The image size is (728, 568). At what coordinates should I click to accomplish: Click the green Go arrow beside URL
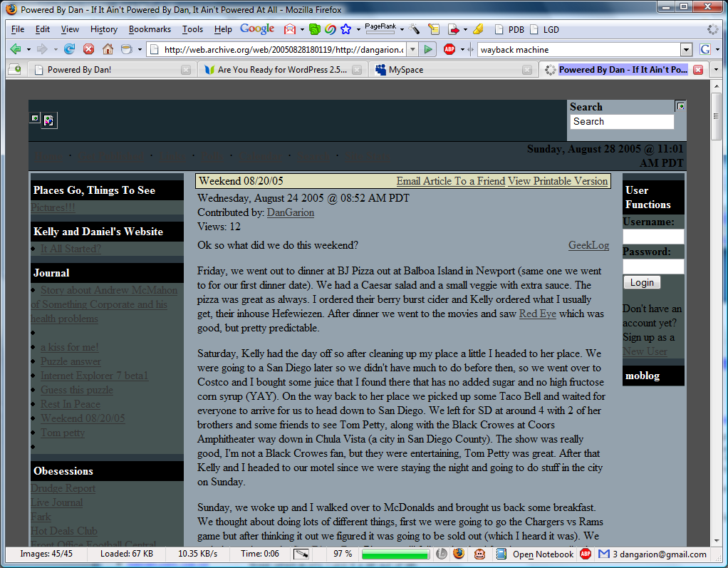click(427, 49)
